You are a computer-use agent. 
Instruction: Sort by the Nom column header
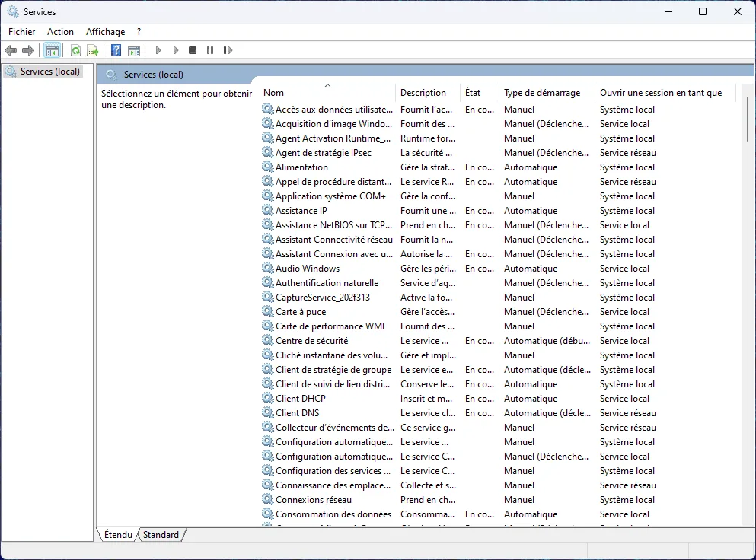[x=329, y=93]
